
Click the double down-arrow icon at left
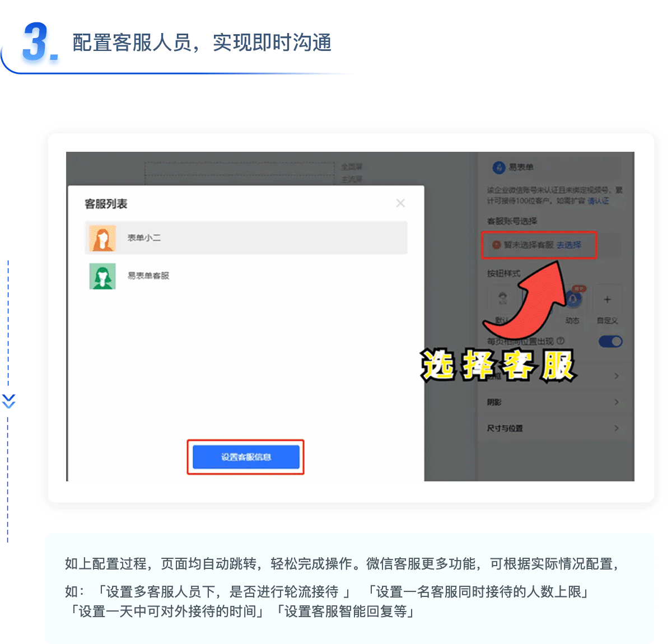coord(8,401)
